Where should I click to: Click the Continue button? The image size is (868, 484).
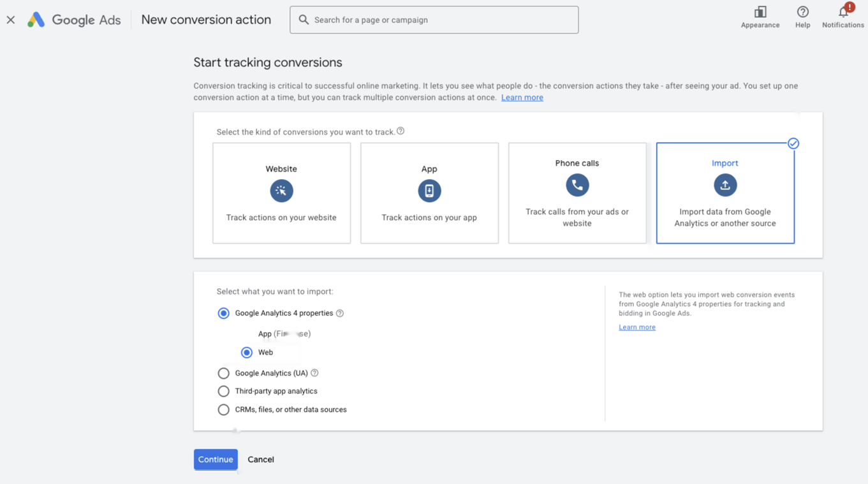click(x=216, y=459)
